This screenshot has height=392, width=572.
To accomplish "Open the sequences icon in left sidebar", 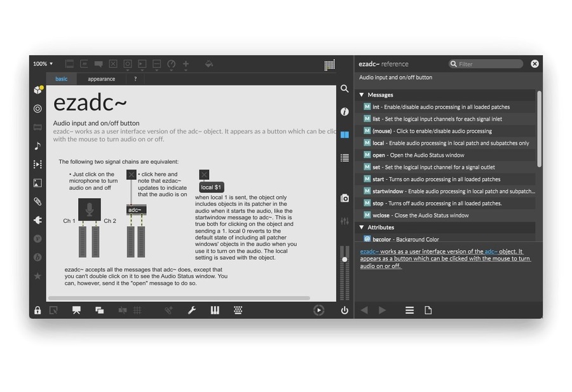I will click(37, 165).
